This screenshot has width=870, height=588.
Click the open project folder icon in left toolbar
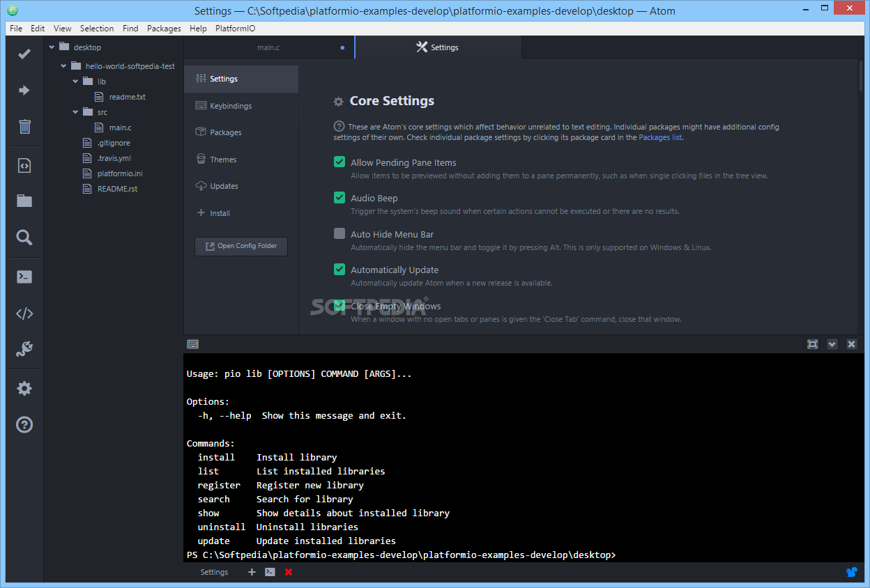[24, 201]
